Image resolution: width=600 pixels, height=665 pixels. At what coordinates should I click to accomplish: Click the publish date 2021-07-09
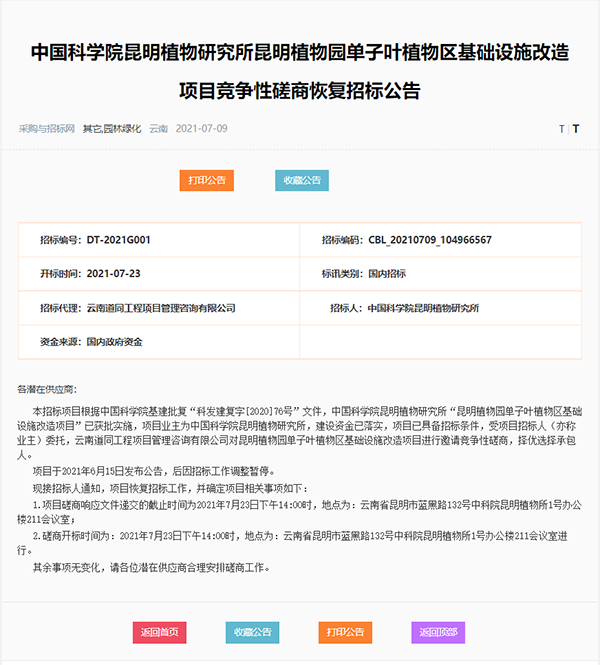click(202, 129)
